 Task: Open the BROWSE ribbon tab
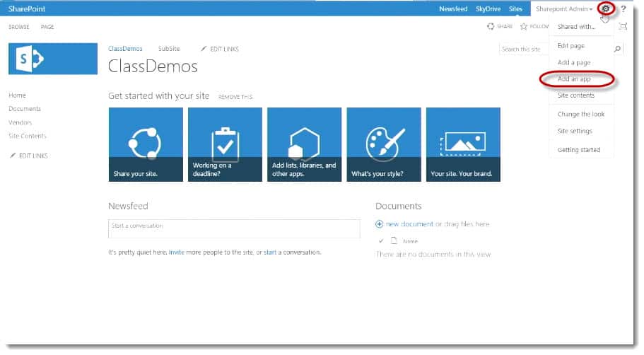tap(19, 27)
